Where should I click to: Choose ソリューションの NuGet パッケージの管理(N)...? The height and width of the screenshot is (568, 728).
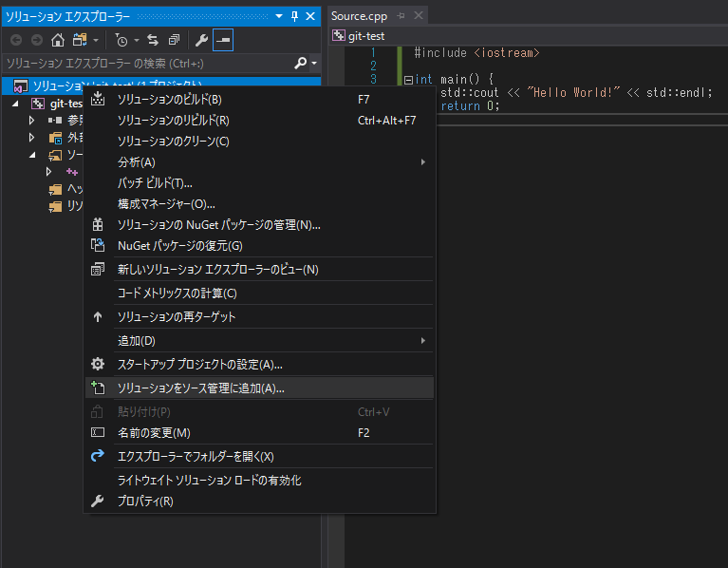pyautogui.click(x=259, y=225)
